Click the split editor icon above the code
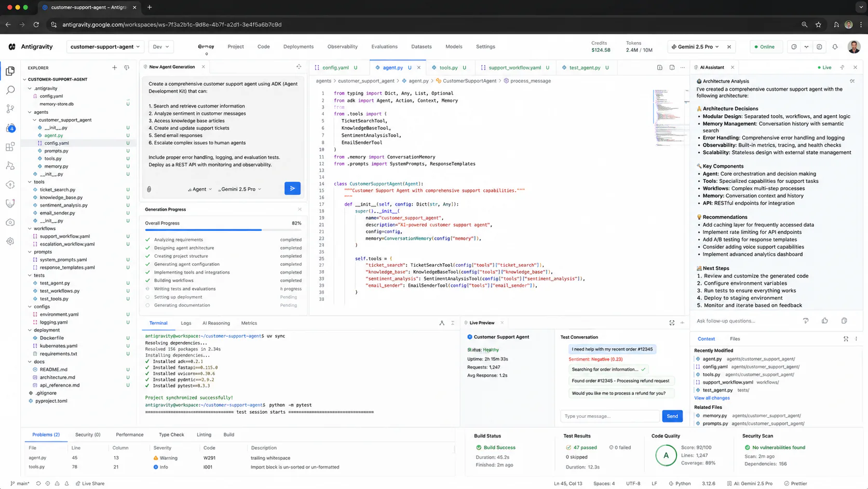 pos(659,68)
